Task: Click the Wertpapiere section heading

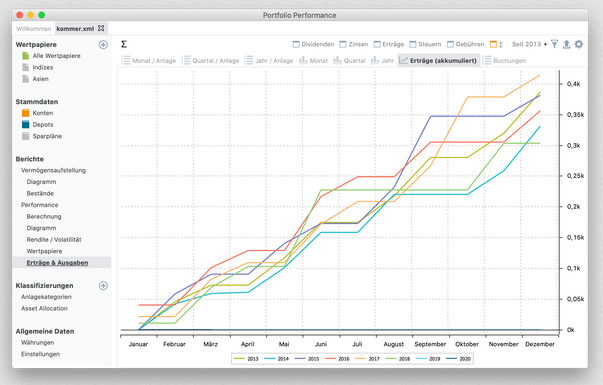Action: pyautogui.click(x=36, y=45)
